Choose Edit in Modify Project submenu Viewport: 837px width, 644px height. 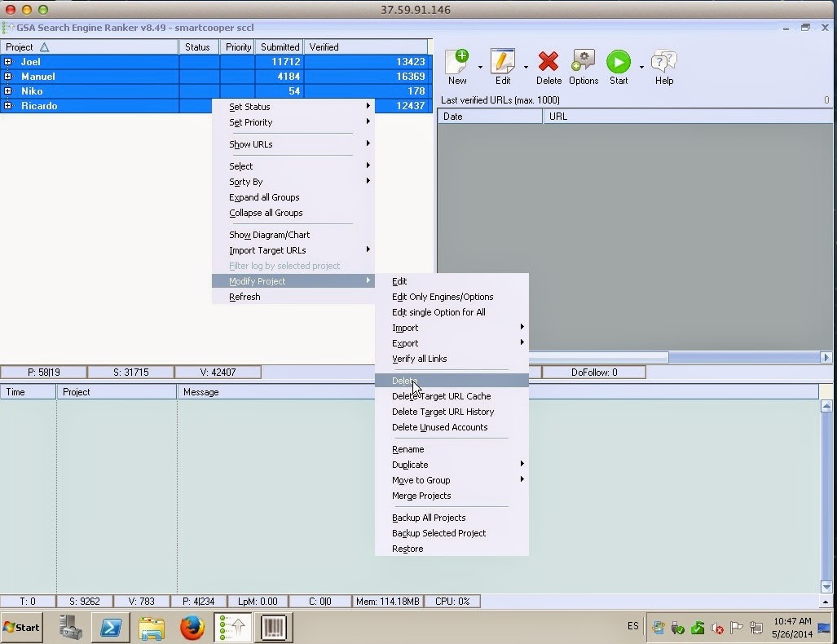[452, 281]
